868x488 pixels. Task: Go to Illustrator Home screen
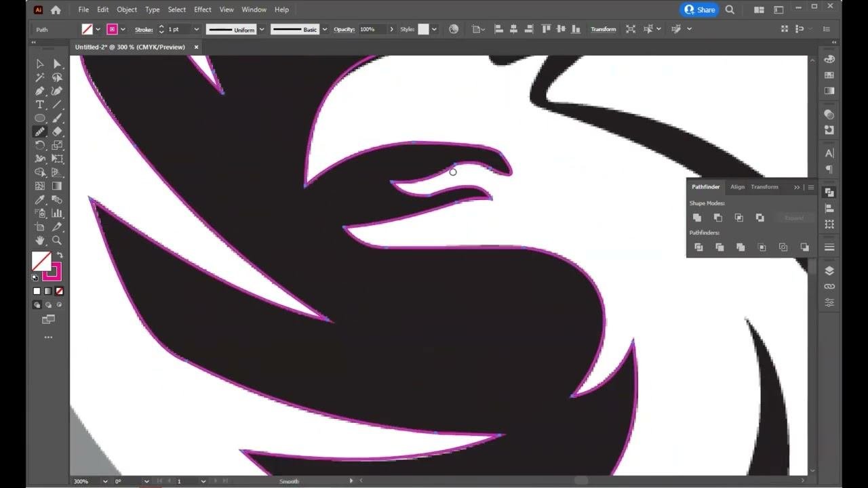(x=56, y=9)
